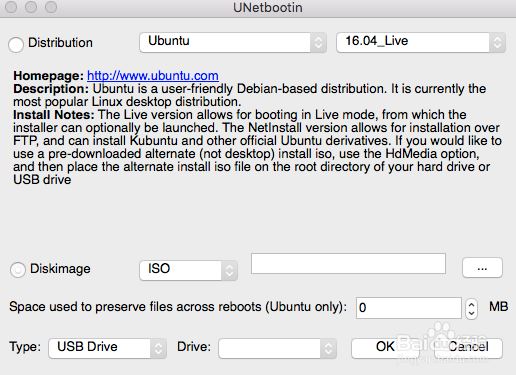
Task: Open the Ubuntu distribution dropdown
Action: click(x=233, y=42)
